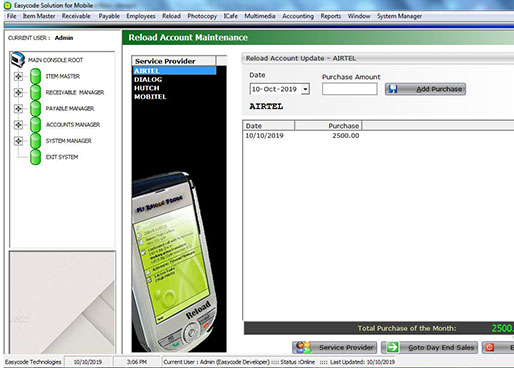This screenshot has width=514, height=368.
Task: Click the green cylinder icon beside Payable Manager
Action: pos(35,108)
